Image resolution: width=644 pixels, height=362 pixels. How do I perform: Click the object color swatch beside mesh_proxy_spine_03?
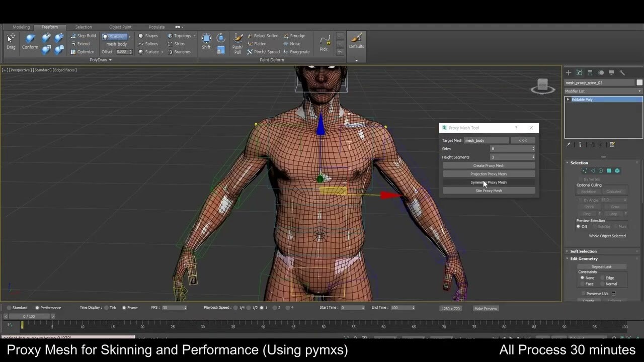pyautogui.click(x=639, y=82)
